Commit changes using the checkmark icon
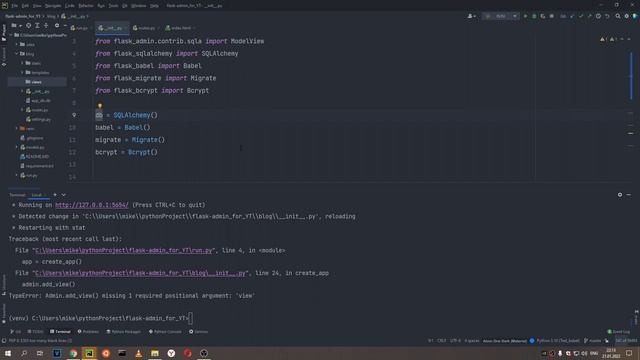 click(x=581, y=16)
